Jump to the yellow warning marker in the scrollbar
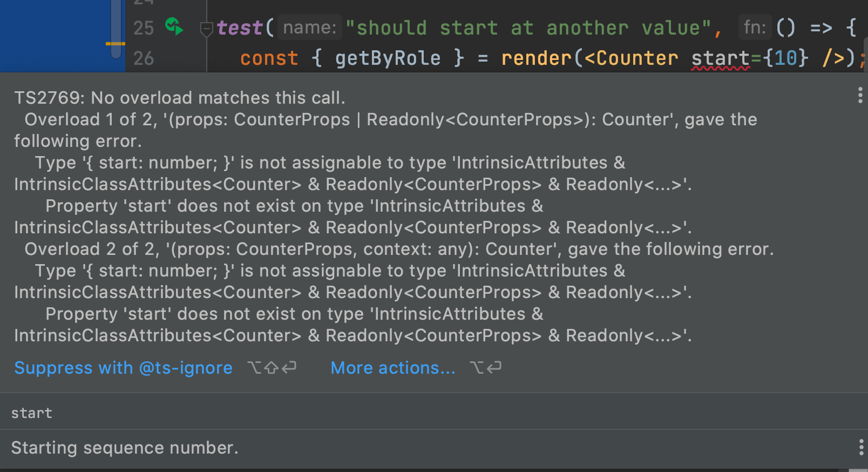This screenshot has width=868, height=472. tap(115, 44)
